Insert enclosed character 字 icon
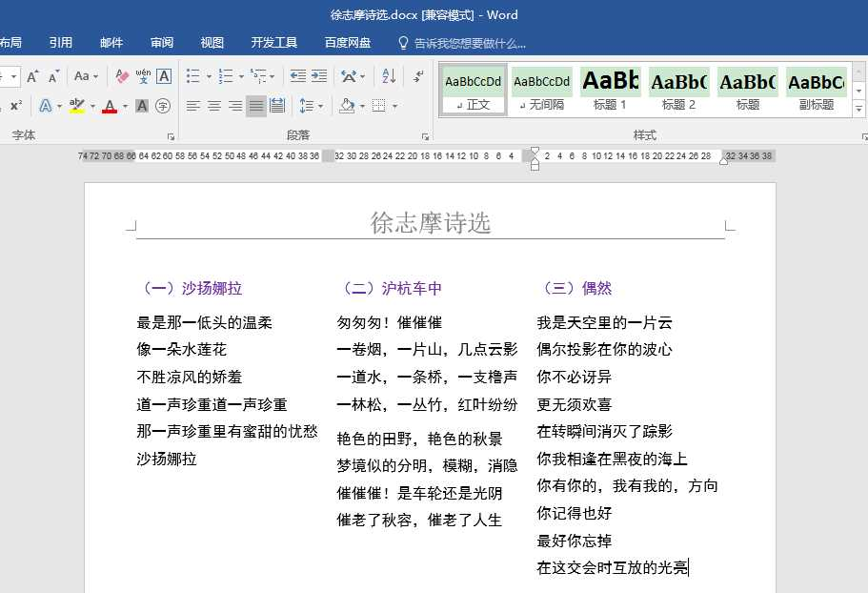The height and width of the screenshot is (593, 868). pyautogui.click(x=163, y=106)
